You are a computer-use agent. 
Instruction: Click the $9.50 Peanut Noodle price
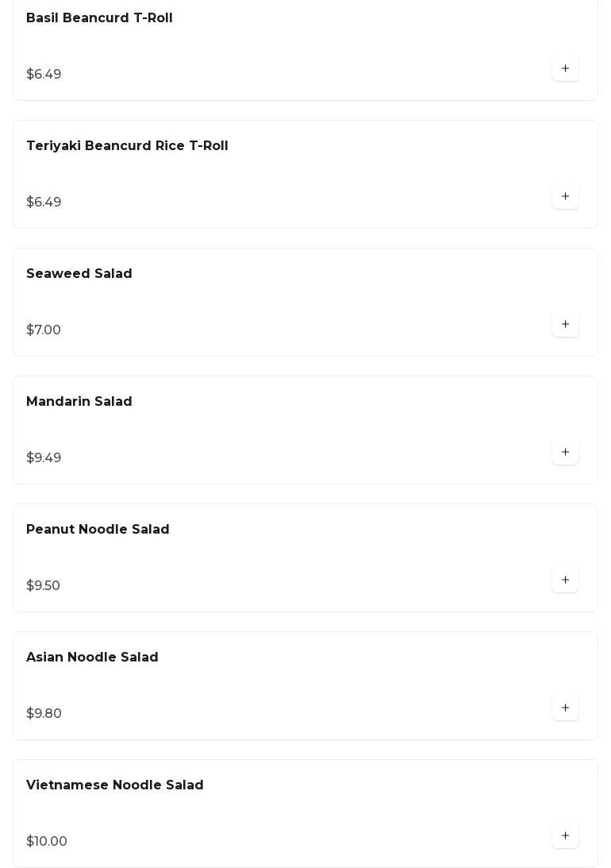tap(43, 585)
